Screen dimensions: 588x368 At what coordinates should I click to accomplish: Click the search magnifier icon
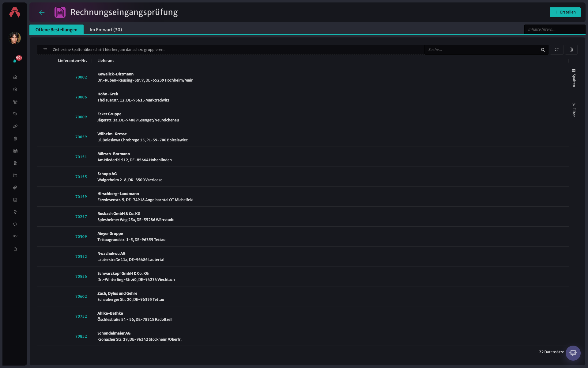pos(543,50)
